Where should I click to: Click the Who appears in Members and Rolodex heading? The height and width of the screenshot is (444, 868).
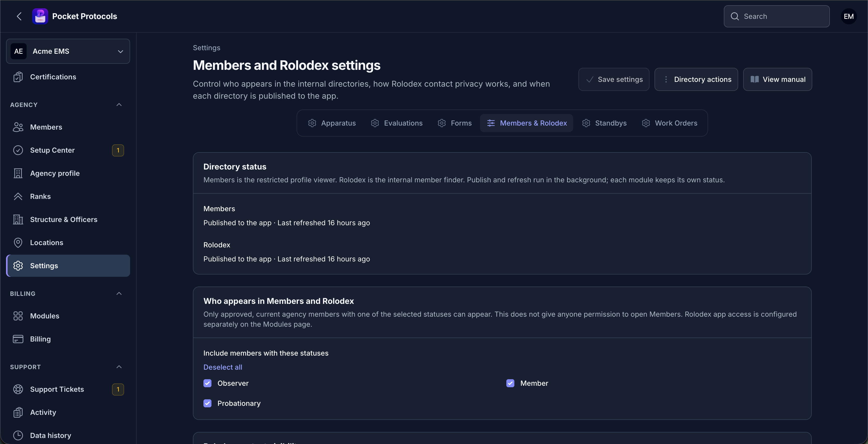[279, 301]
